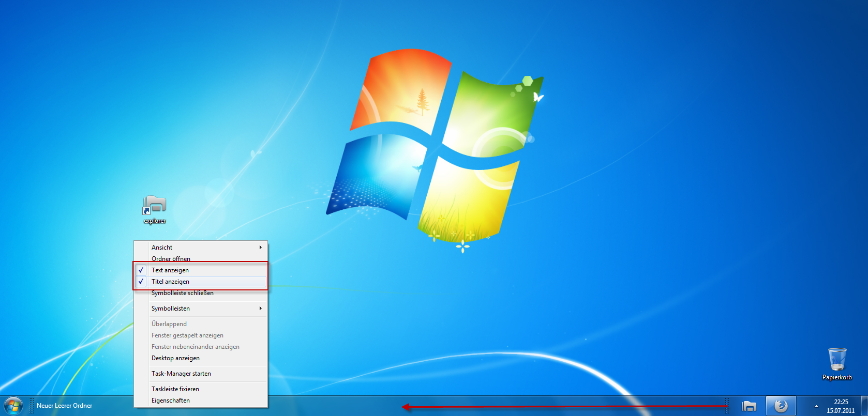This screenshot has height=416, width=868.
Task: Choose Symbolleiste schließen
Action: click(201, 293)
